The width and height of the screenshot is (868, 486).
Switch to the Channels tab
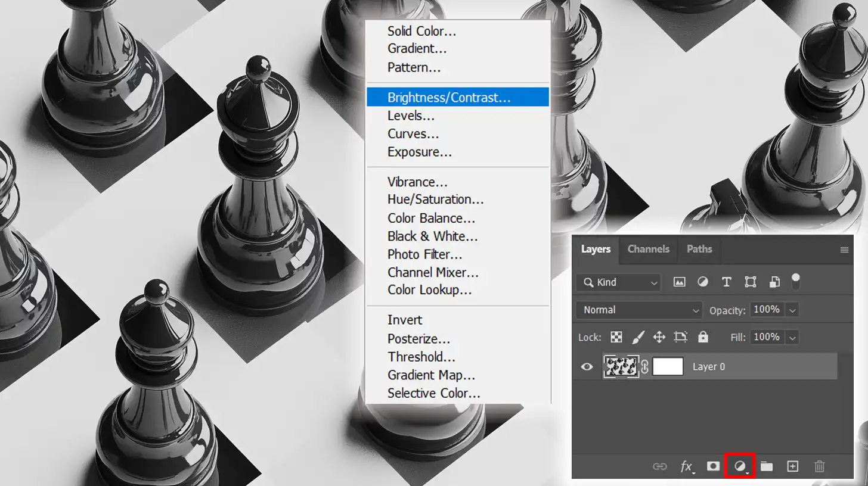coord(649,249)
